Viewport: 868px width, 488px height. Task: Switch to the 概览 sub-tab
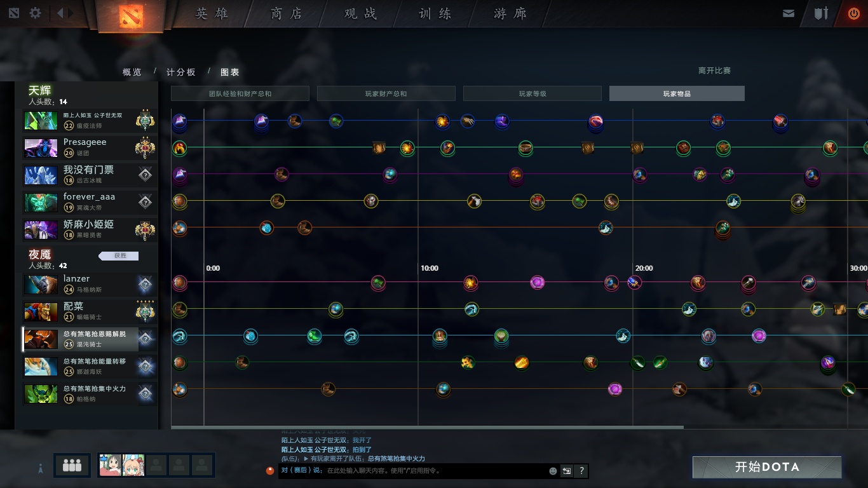[x=132, y=72]
